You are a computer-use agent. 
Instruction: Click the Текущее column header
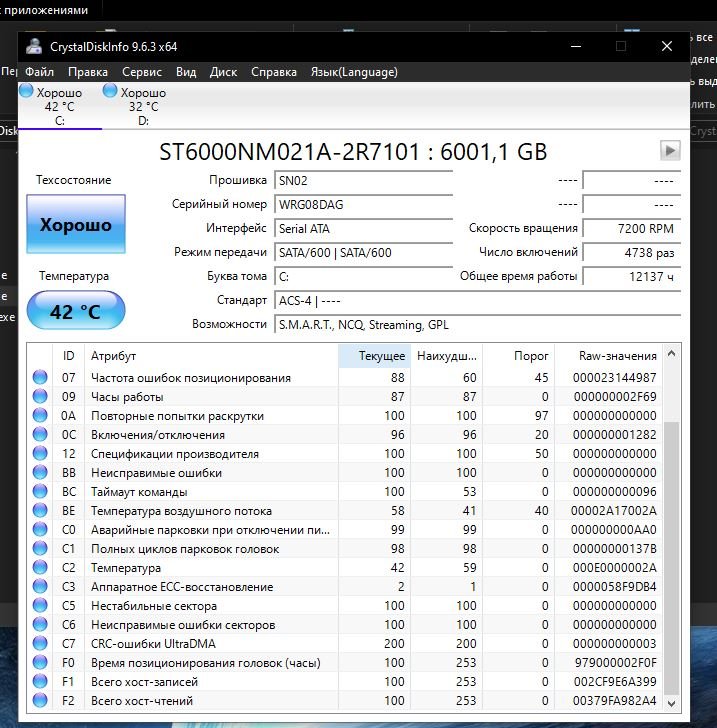point(374,356)
